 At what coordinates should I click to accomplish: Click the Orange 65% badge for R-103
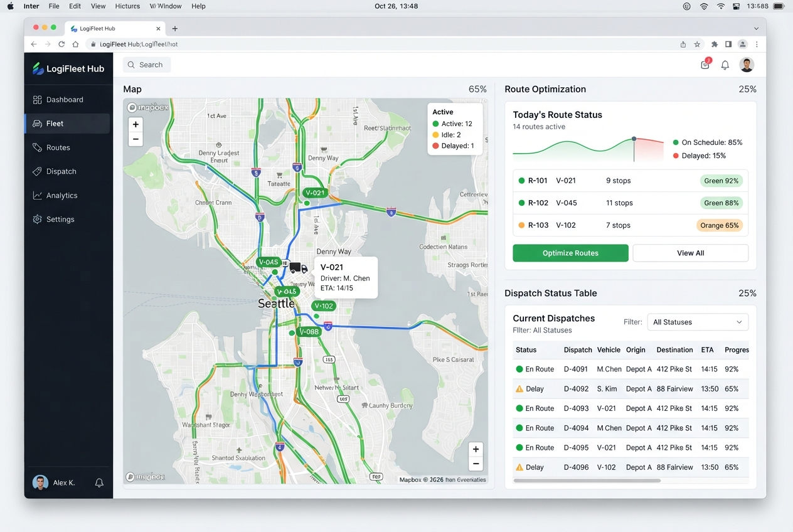coord(720,225)
